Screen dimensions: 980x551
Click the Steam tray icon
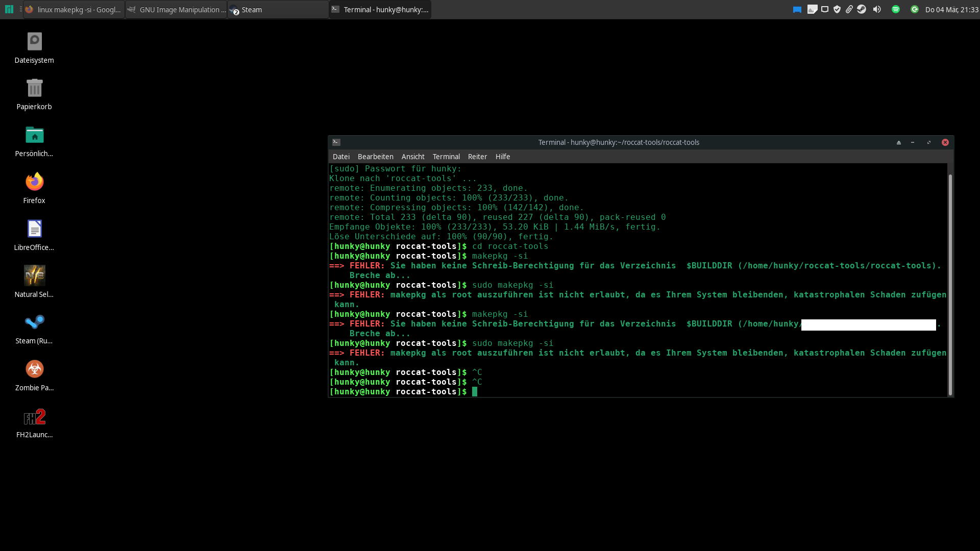click(x=862, y=9)
